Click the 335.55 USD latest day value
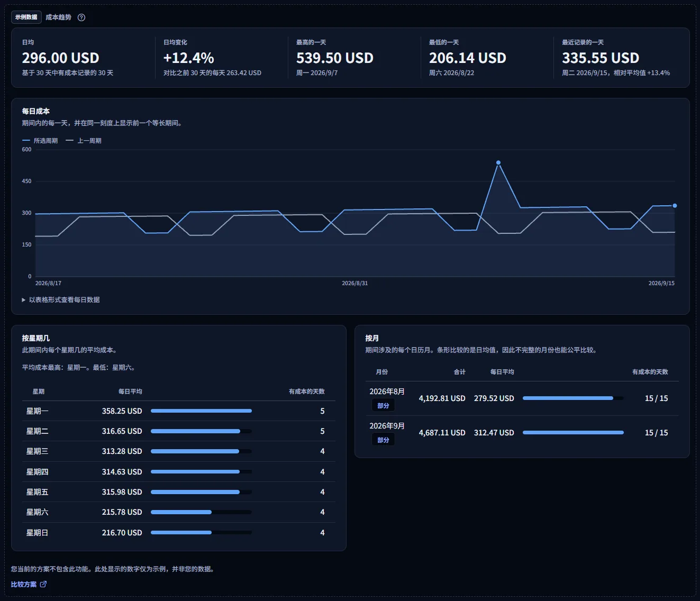 pos(601,58)
